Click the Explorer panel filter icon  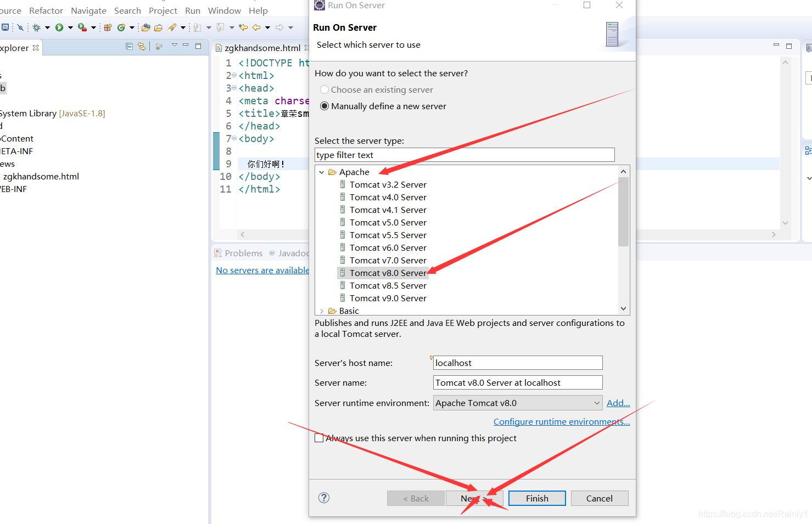(x=159, y=47)
